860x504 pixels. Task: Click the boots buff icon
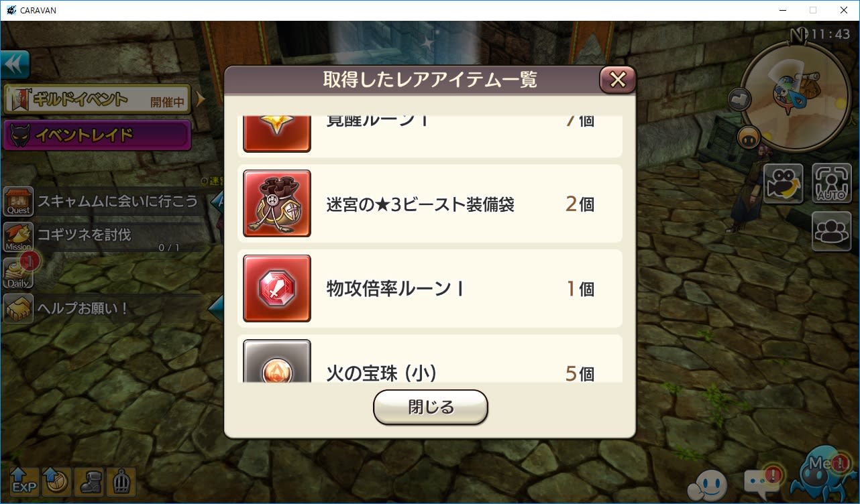point(89,481)
